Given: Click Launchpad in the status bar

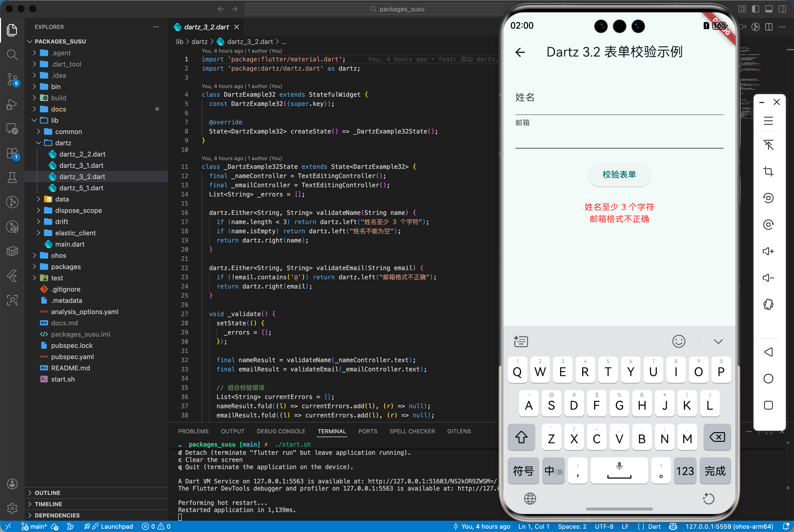Looking at the screenshot, I should pyautogui.click(x=109, y=526).
